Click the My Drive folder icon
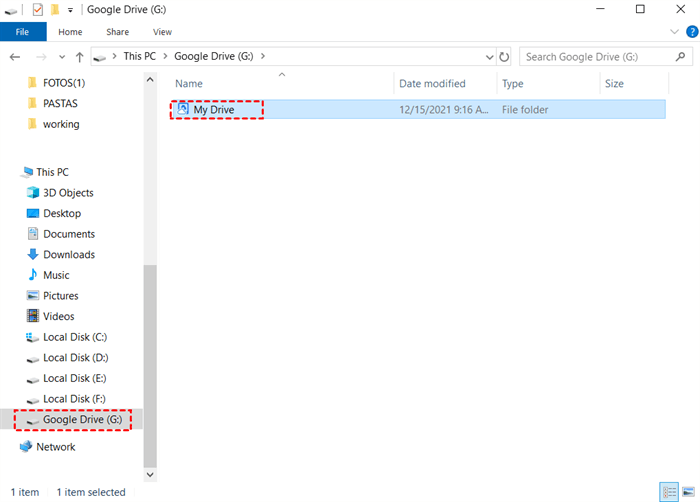 [x=183, y=109]
